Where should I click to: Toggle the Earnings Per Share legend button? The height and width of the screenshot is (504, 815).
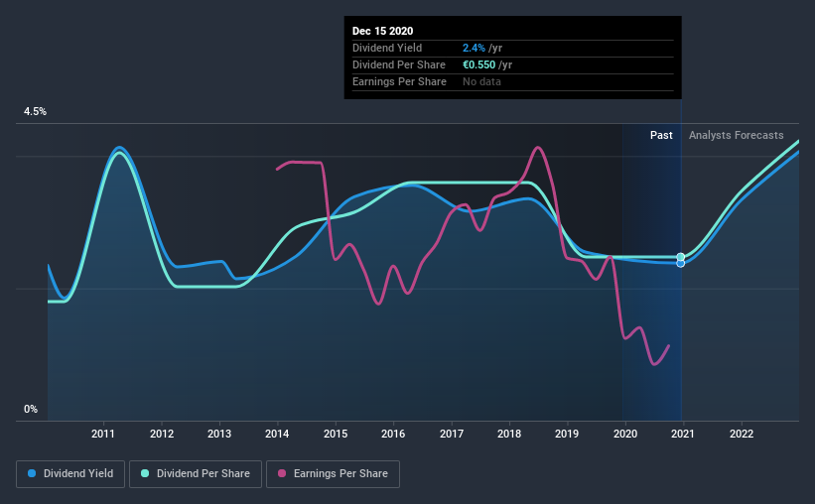click(x=333, y=474)
